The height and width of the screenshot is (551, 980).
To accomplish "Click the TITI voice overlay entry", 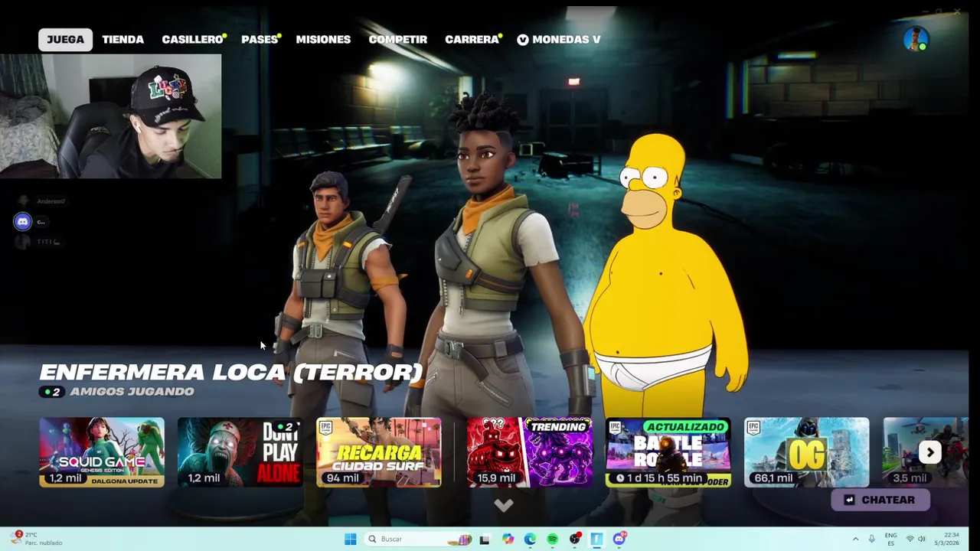I will click(x=47, y=242).
